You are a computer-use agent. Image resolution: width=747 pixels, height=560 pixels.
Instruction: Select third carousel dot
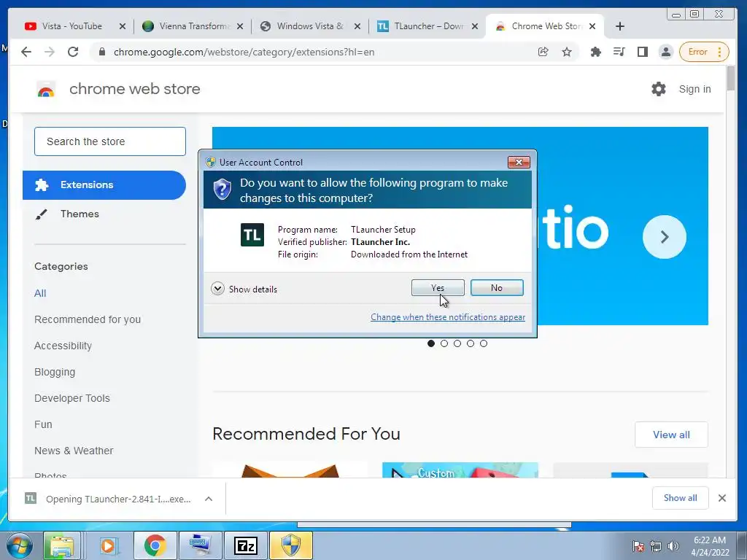pyautogui.click(x=457, y=343)
